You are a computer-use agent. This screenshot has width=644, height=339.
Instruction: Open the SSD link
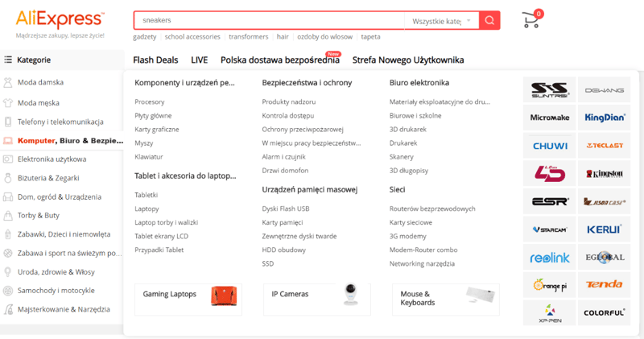(x=268, y=264)
